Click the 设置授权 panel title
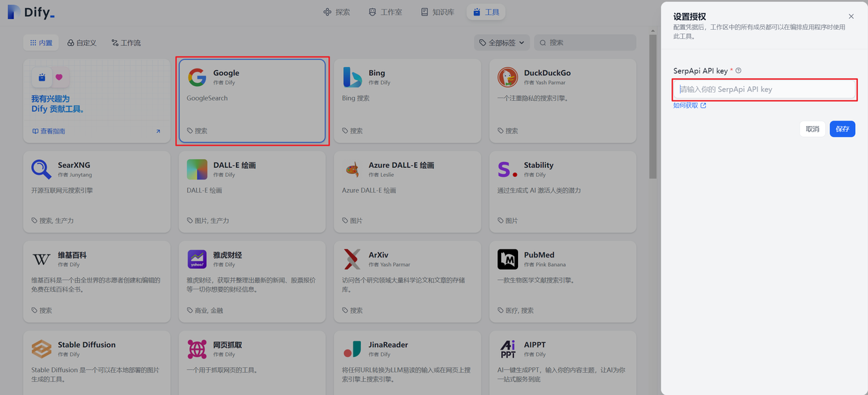 [690, 16]
